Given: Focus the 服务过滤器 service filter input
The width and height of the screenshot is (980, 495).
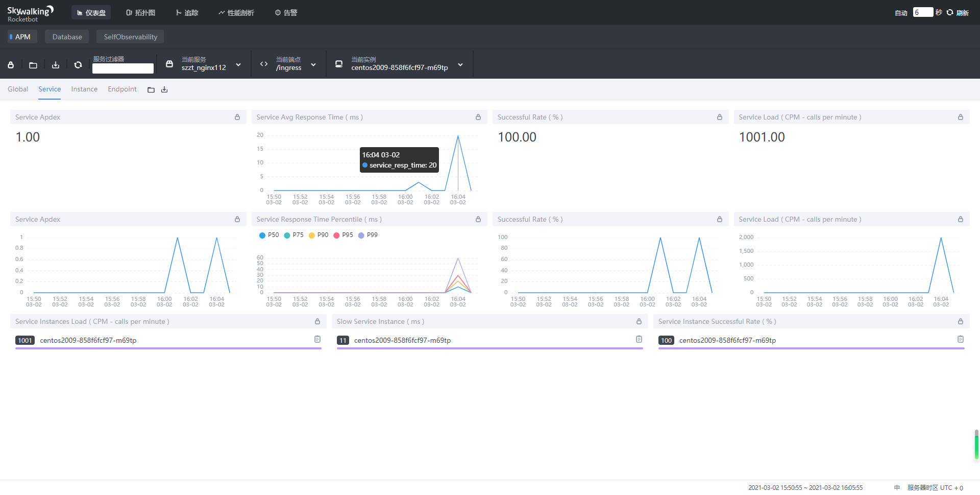Looking at the screenshot, I should [123, 68].
